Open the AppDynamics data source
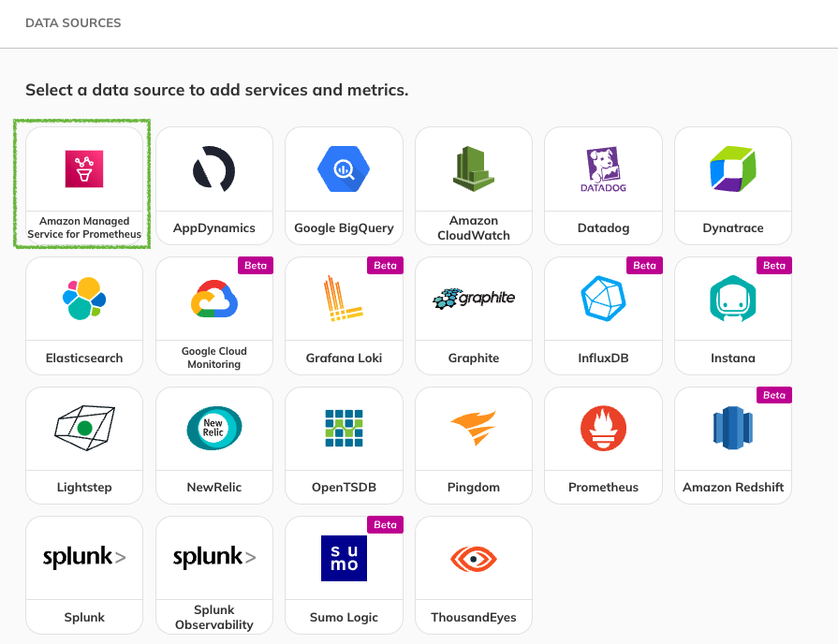 (x=213, y=184)
